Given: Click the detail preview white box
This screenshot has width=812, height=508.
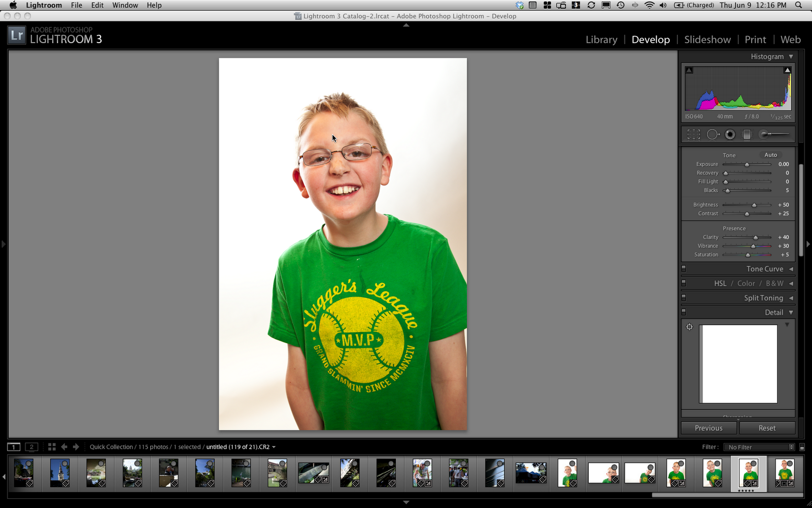Looking at the screenshot, I should 738,364.
